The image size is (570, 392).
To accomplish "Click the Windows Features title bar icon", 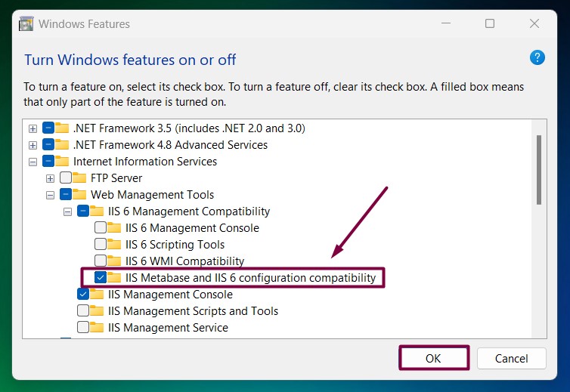I will click(26, 23).
